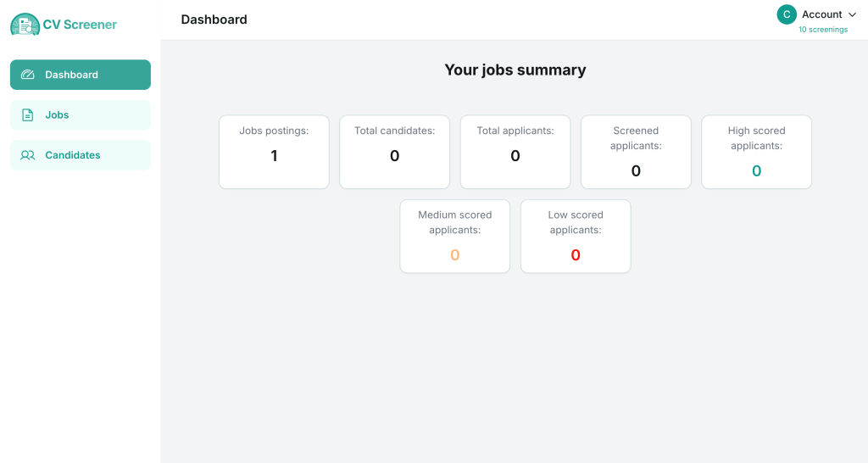Screen dimensions: 868x463
Task: Expand the Account dropdown chevron
Action: pos(852,14)
